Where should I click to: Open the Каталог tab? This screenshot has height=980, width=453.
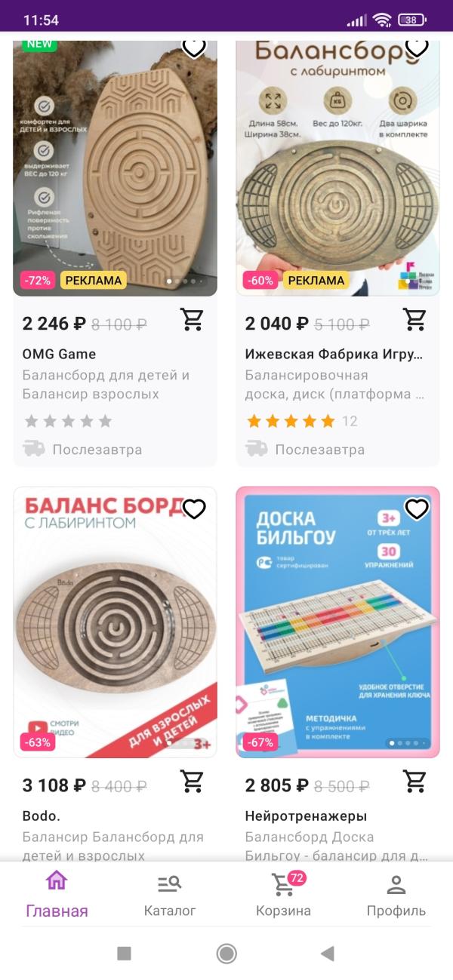(x=170, y=894)
